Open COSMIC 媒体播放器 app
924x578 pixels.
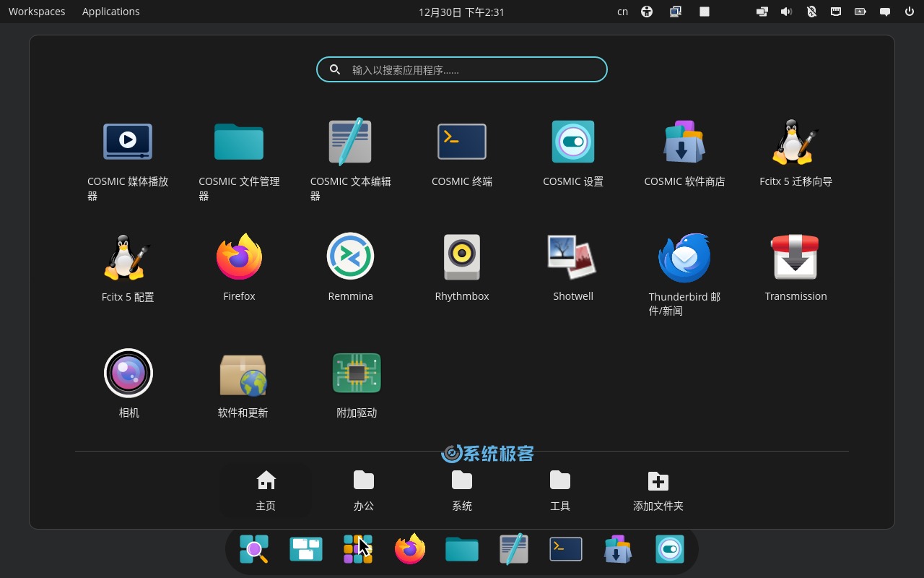coord(128,142)
